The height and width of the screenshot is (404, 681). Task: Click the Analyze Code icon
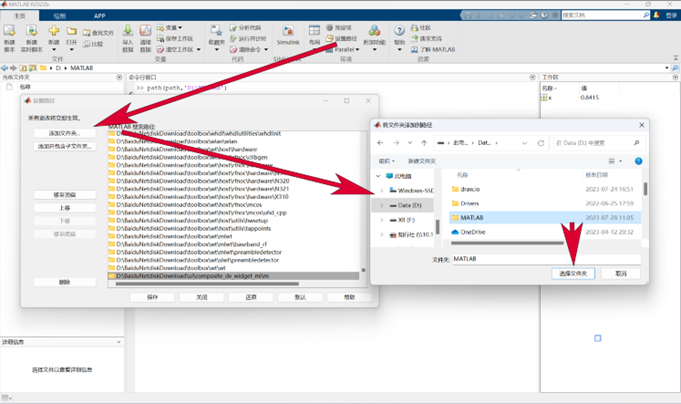pos(233,28)
